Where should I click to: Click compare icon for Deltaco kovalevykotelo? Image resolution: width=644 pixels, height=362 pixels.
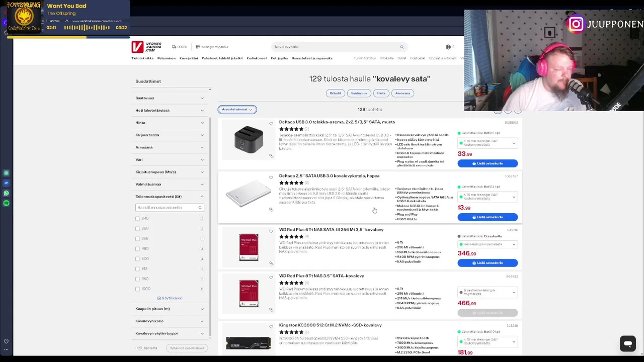(271, 210)
